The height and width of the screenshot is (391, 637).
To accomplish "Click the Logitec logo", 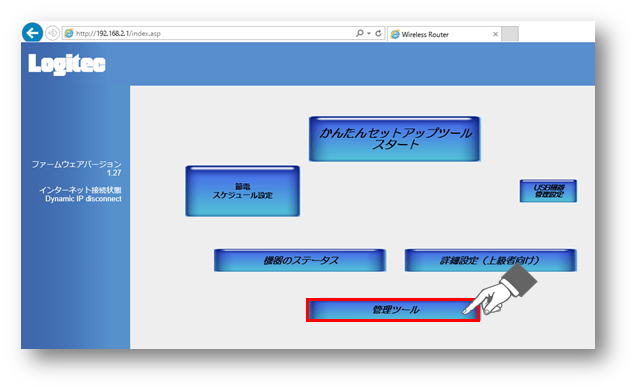I will tap(67, 64).
